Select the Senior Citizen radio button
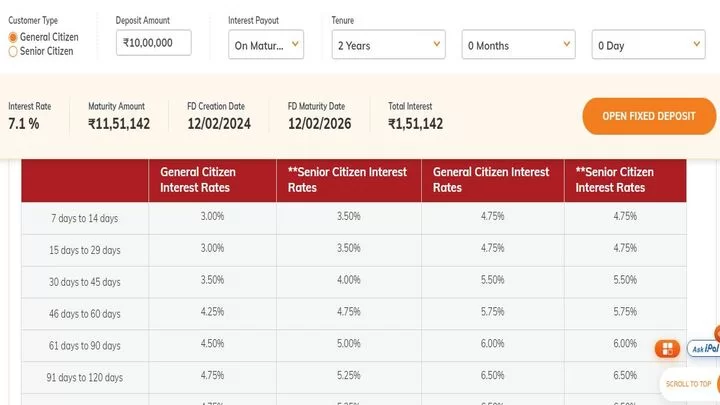This screenshot has width=720, height=405. 13,51
